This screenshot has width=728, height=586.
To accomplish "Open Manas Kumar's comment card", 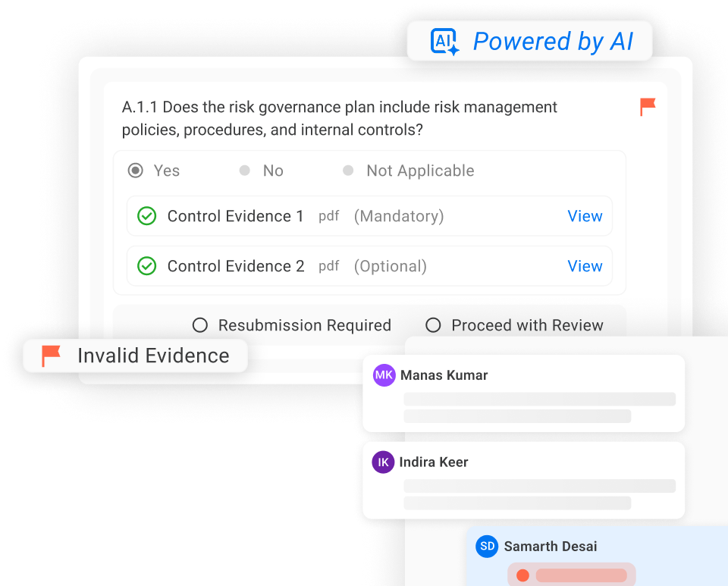I will click(x=523, y=393).
